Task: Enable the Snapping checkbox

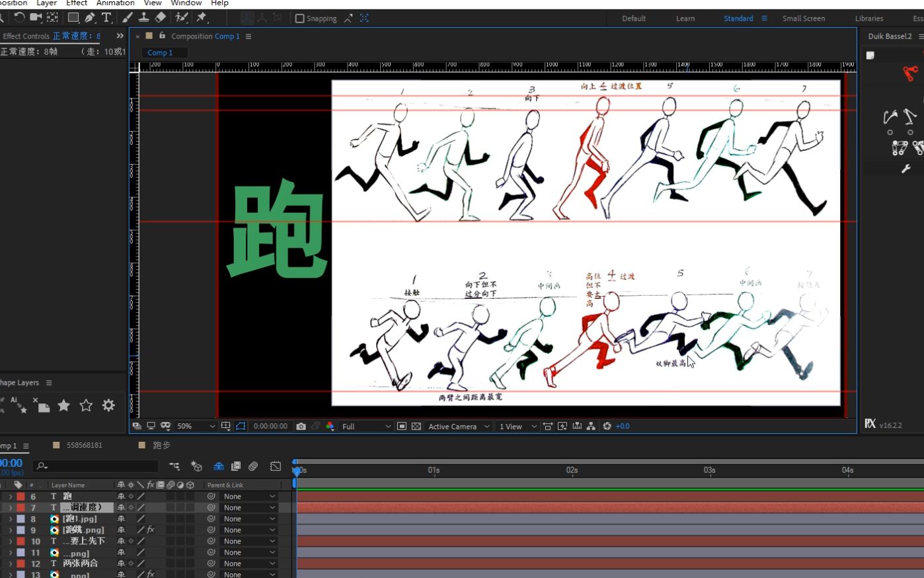Action: 300,19
